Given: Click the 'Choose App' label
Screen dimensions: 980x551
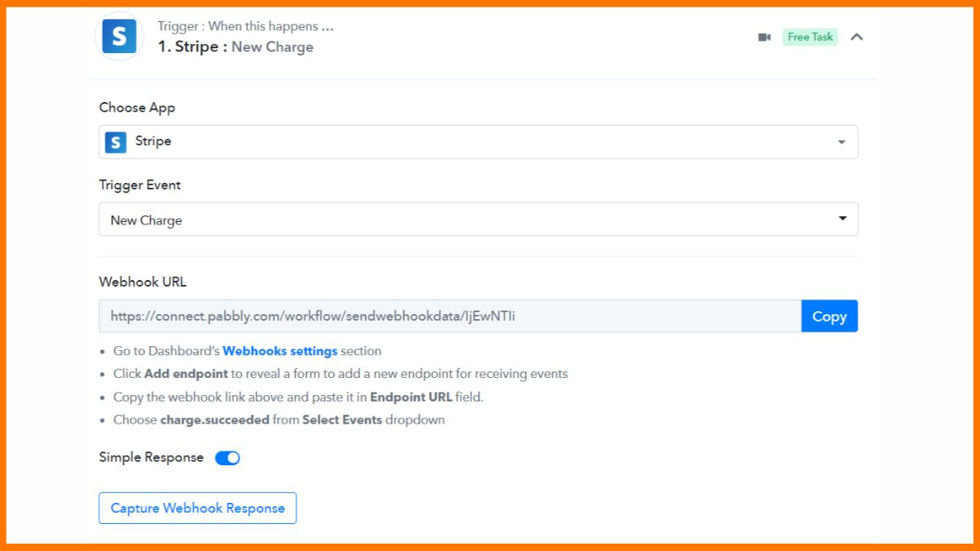Looking at the screenshot, I should [137, 108].
